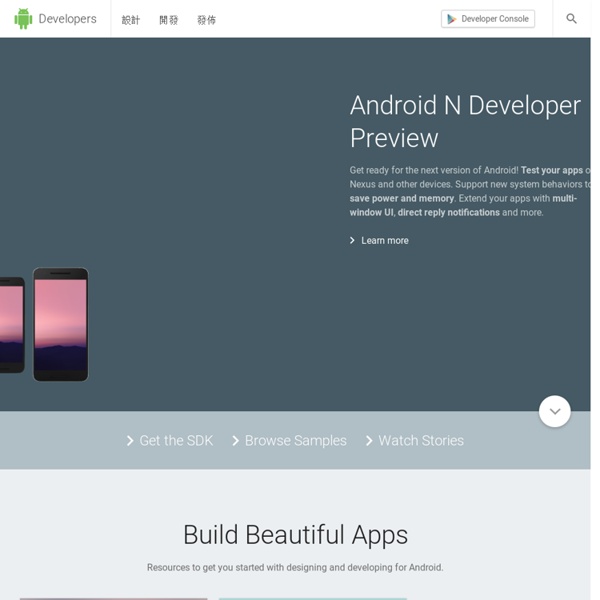Screen dimensions: 600x600
Task: Click the Android N Developer Preview heading
Action: [465, 121]
